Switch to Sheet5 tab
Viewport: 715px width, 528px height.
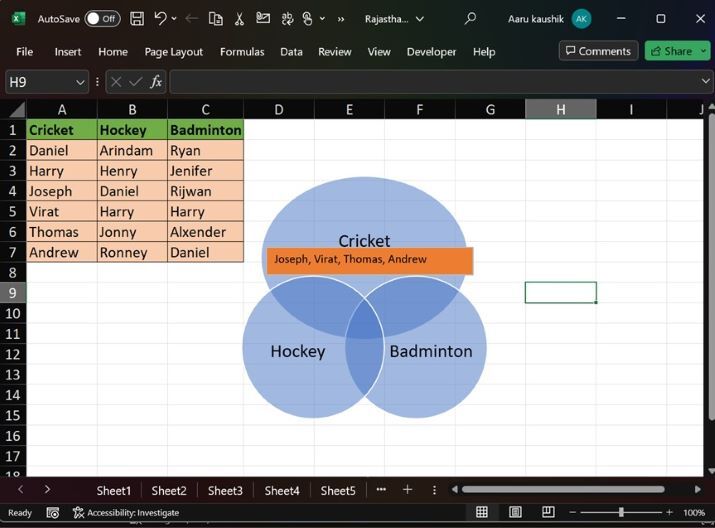[x=338, y=491]
